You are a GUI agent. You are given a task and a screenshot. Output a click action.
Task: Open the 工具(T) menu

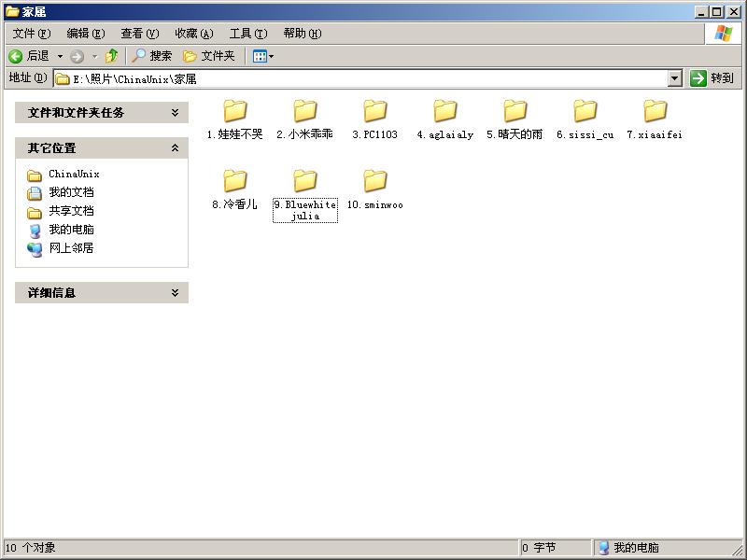248,34
